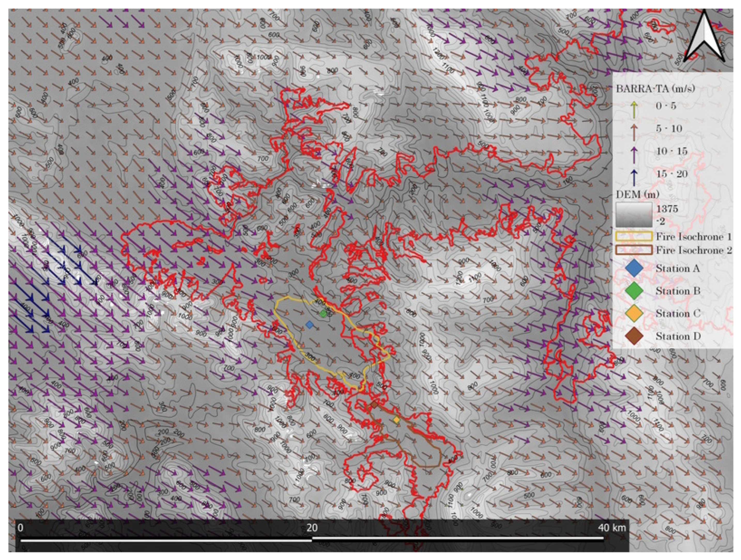Click the navy 15-20 m/s arrow legend symbol

pos(634,177)
